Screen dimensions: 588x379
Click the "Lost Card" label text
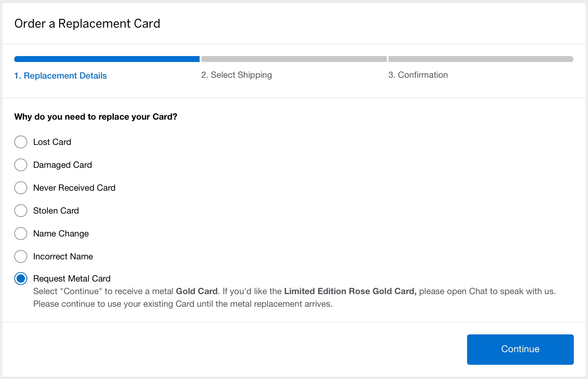(52, 142)
